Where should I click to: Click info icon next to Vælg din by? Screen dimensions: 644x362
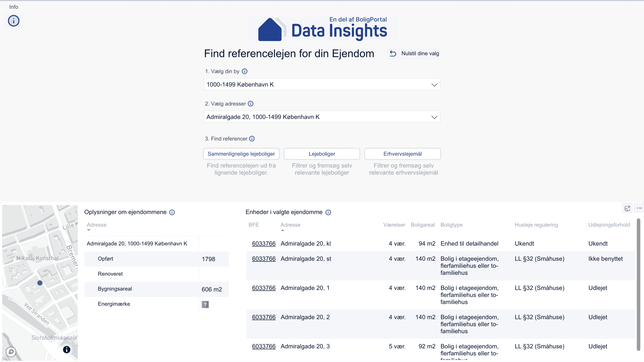pos(245,71)
